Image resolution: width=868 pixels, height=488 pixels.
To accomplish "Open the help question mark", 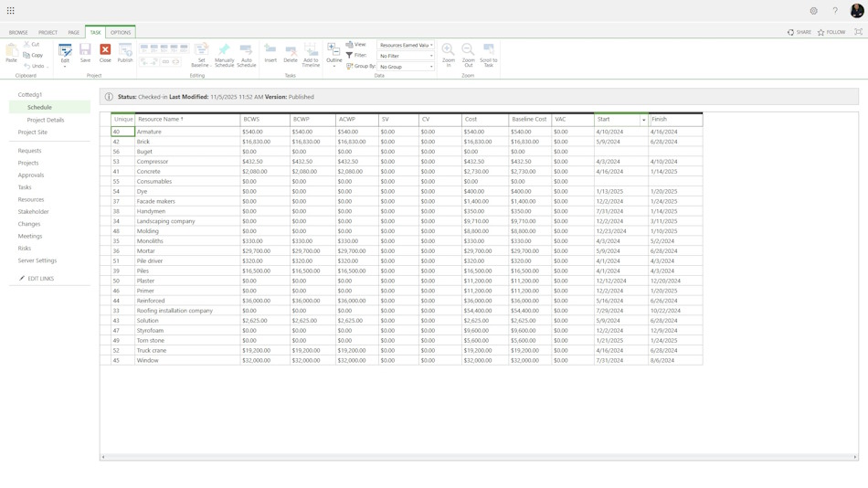I will pos(835,11).
